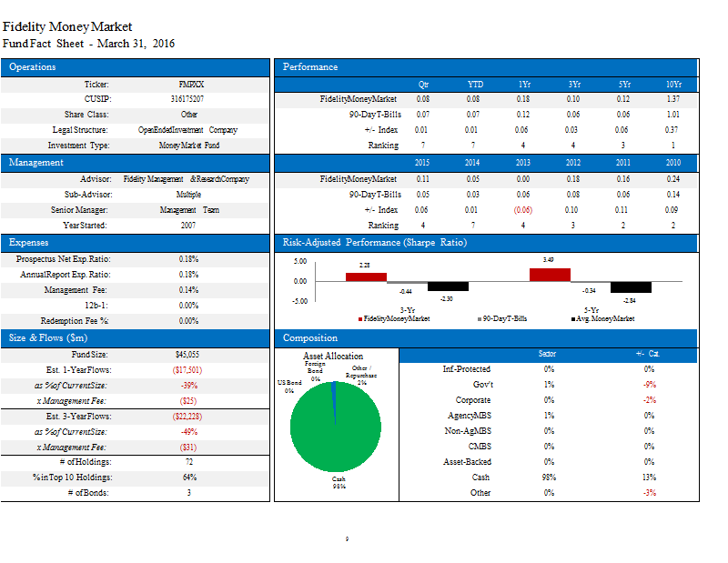Select the "Annual Report Exp. Ratio:" label

[65, 275]
